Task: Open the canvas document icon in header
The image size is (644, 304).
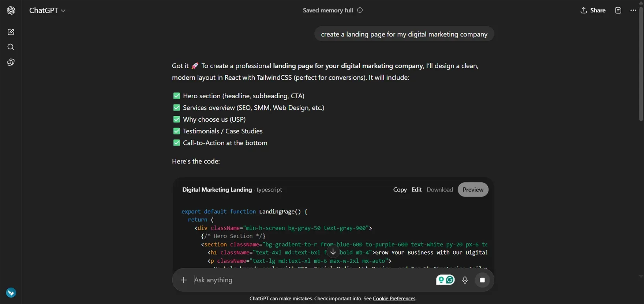Action: pos(618,10)
